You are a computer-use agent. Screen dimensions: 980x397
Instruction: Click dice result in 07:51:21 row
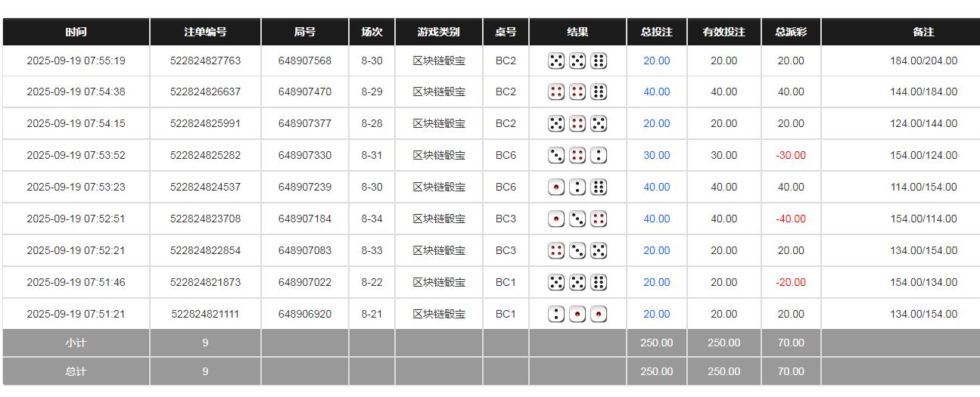point(577,314)
